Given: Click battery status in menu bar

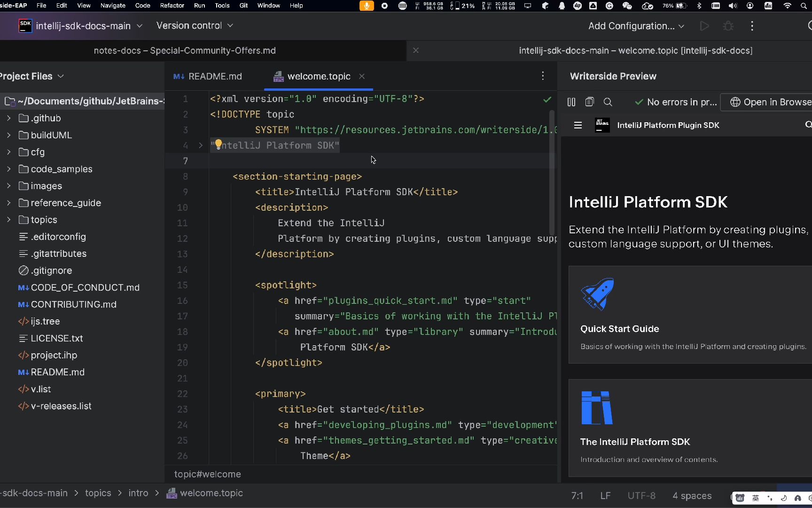Looking at the screenshot, I should pyautogui.click(x=674, y=6).
